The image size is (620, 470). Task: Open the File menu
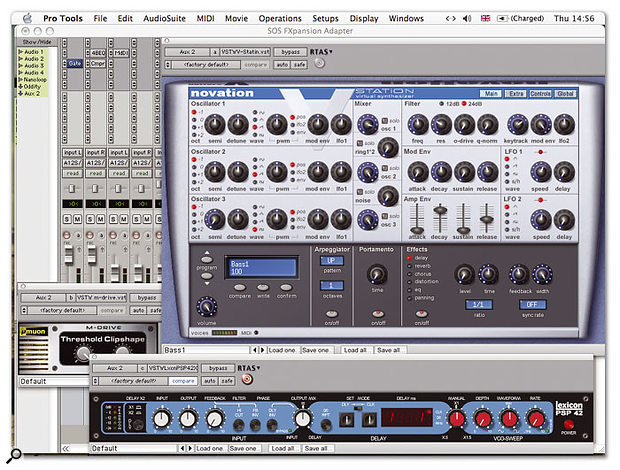point(100,18)
